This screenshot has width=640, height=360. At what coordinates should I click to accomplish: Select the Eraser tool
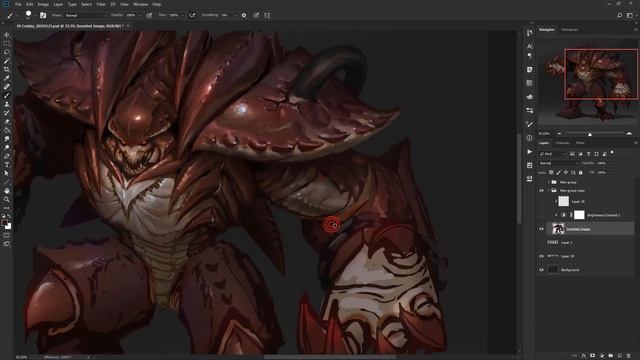(x=7, y=121)
